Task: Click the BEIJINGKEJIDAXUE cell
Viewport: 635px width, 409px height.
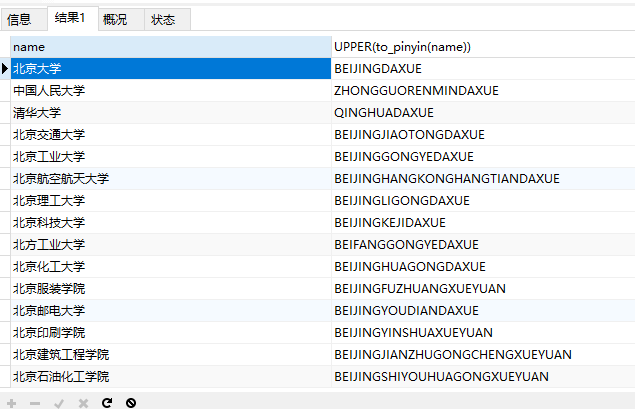Action: [x=483, y=222]
